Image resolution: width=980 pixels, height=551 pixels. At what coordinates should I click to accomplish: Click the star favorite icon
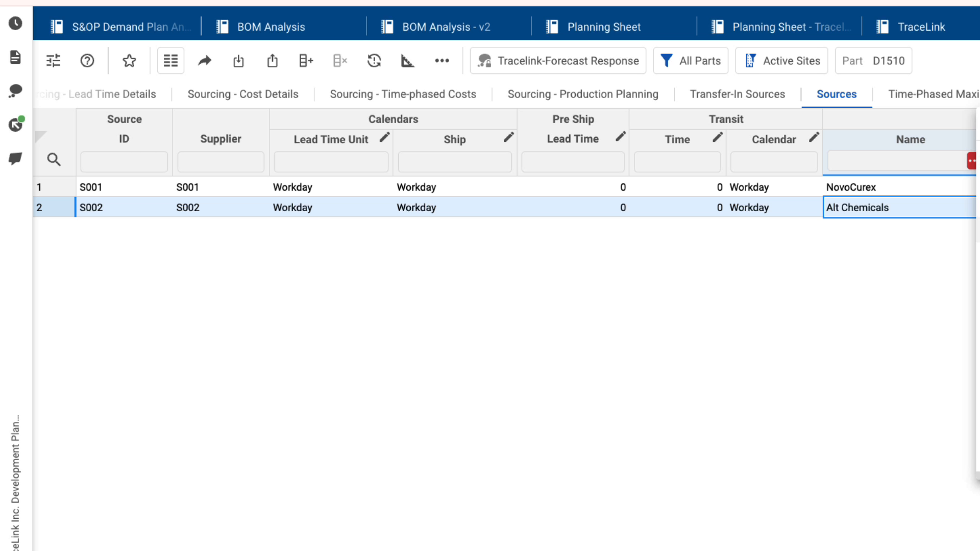tap(129, 61)
